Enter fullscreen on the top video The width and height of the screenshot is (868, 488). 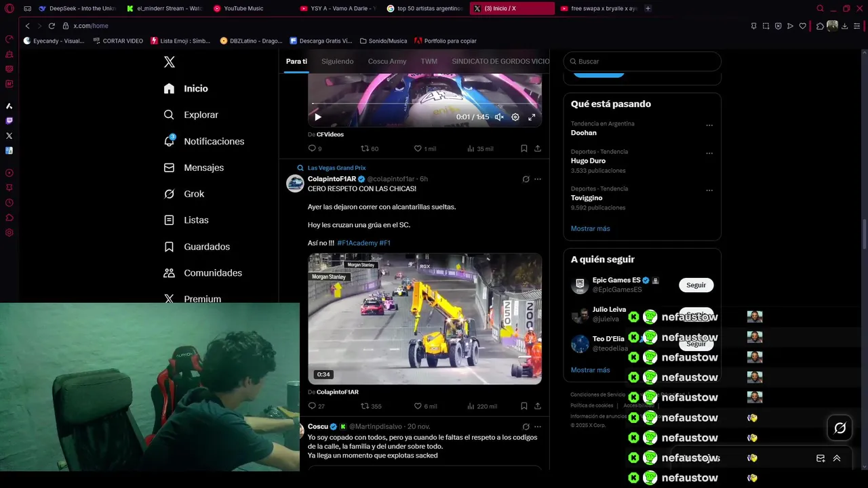pos(532,117)
